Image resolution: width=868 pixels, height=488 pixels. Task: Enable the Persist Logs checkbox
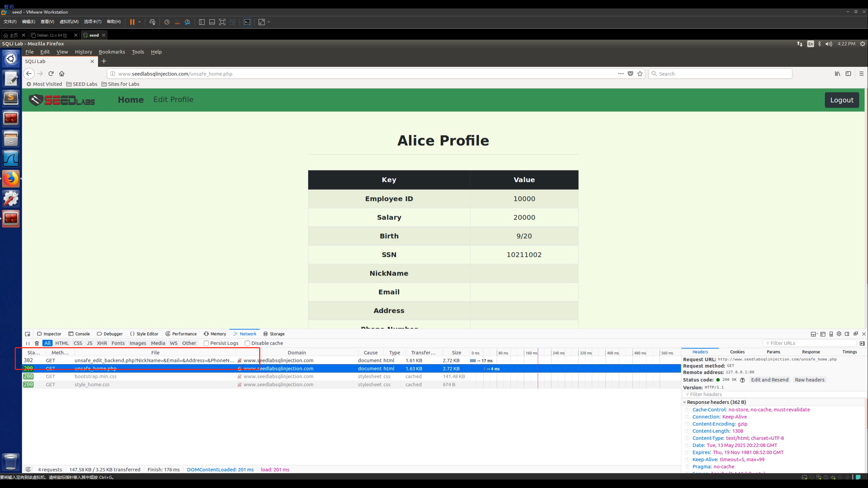pyautogui.click(x=206, y=343)
